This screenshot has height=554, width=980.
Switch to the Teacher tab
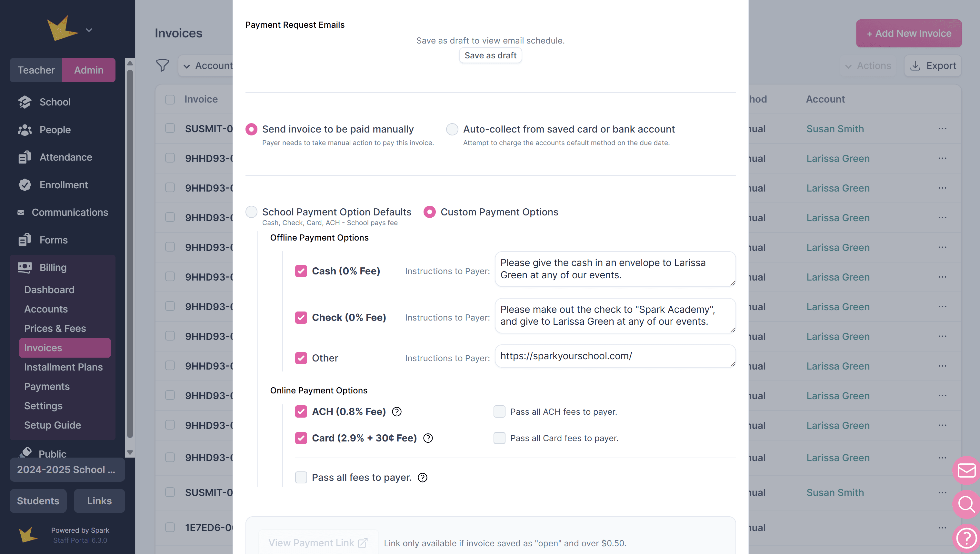tap(36, 70)
